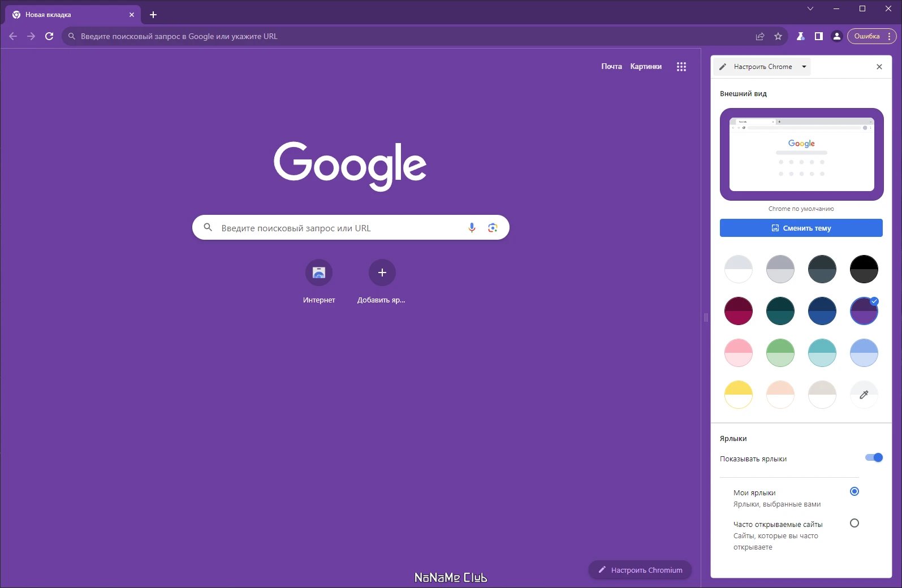Pick the beige color swatch

pos(822,395)
